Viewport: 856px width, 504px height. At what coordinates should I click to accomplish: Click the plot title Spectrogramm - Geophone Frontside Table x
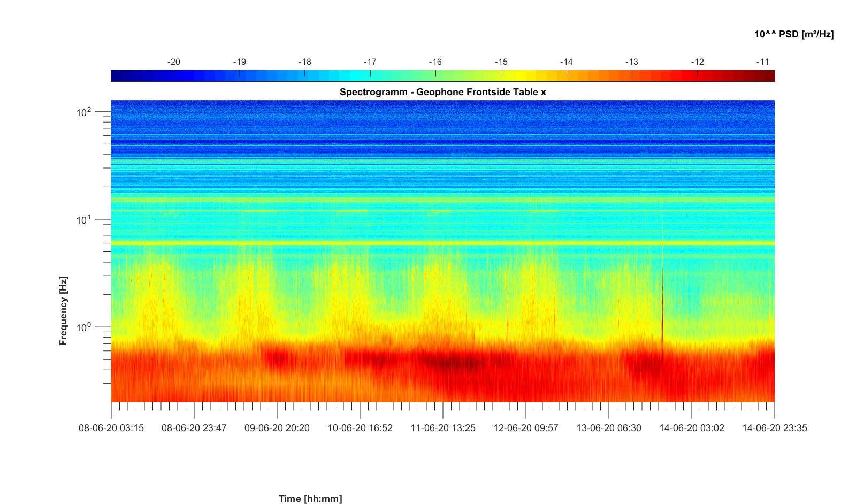tap(442, 92)
